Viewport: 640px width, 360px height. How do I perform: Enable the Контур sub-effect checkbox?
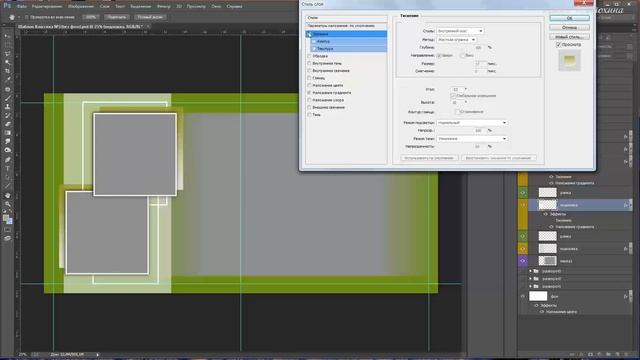313,42
